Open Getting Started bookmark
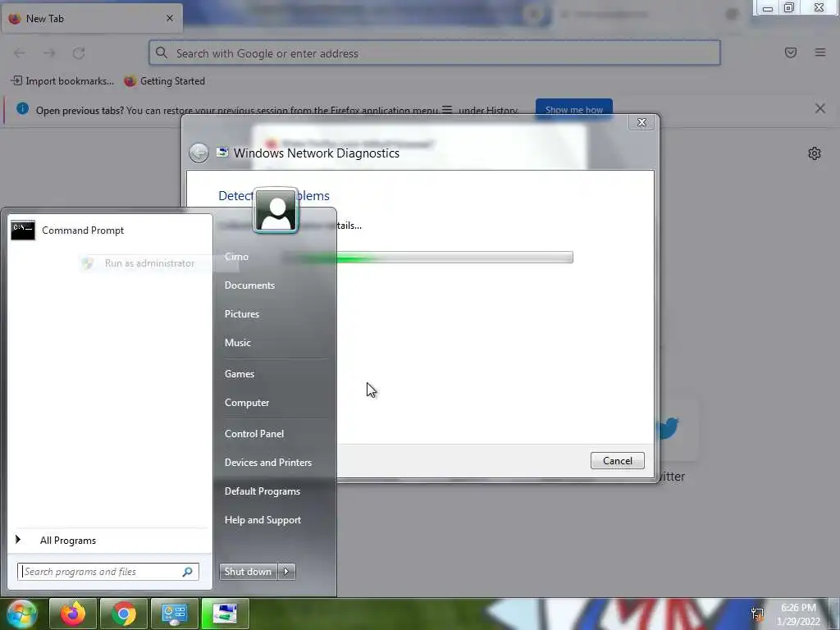 click(164, 81)
